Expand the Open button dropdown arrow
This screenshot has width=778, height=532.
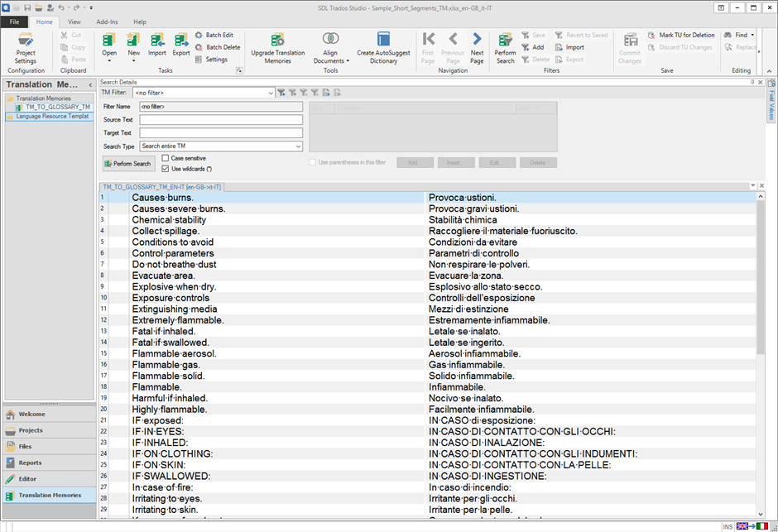[109, 61]
